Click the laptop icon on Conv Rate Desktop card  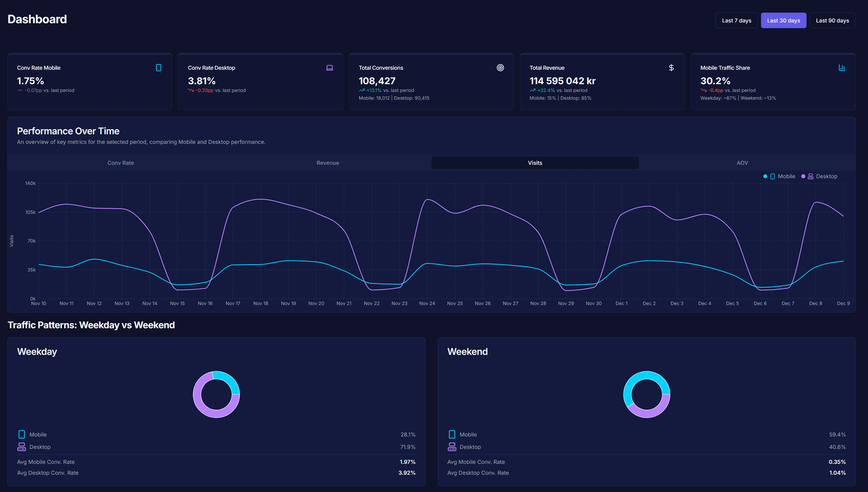point(329,67)
